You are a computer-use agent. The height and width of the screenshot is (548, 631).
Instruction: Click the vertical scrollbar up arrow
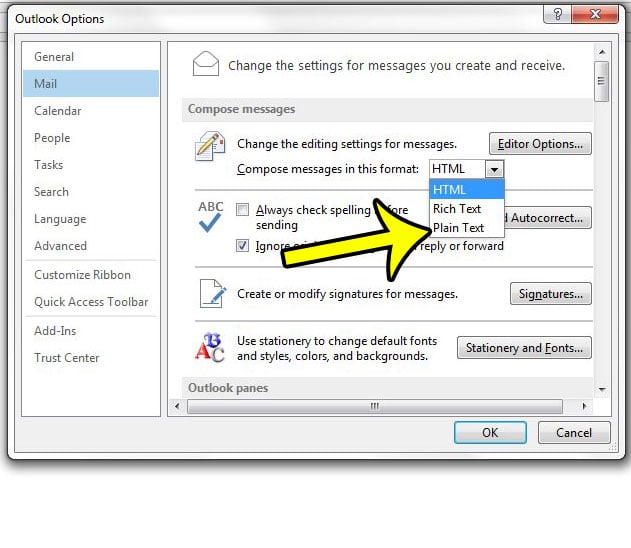(x=602, y=52)
